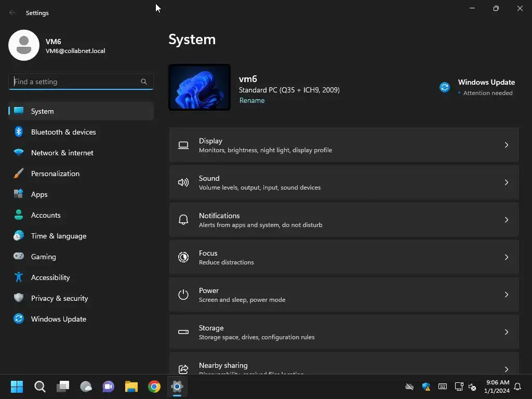Expand the Display settings chevron
The width and height of the screenshot is (532, 399).
[x=506, y=145]
